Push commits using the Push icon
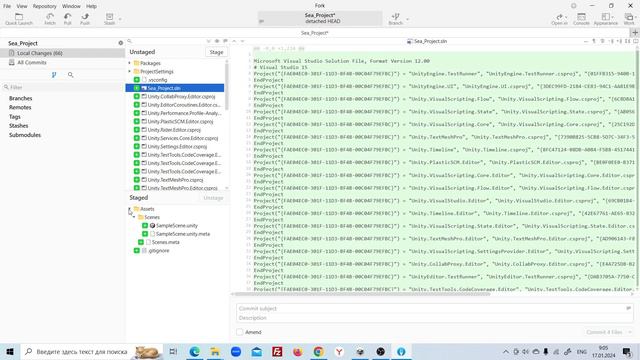Image resolution: width=640 pixels, height=360 pixels. click(85, 19)
